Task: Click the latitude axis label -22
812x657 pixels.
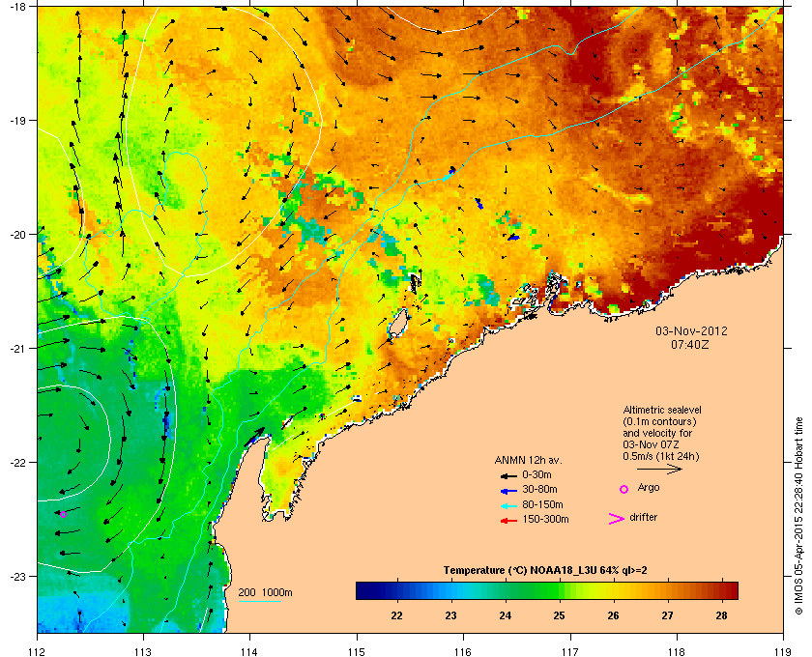Action: point(16,463)
